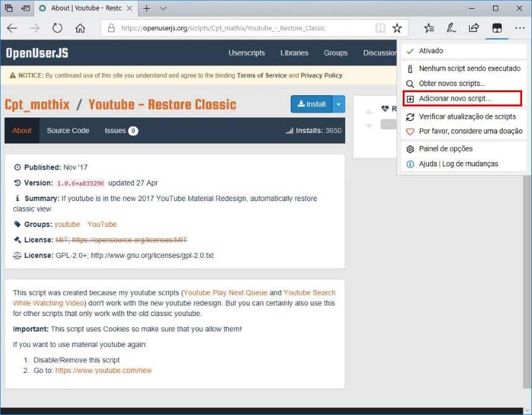Viewport: 532px width, 415px height.
Task: Open the browser settings ellipsis menu
Action: [x=520, y=28]
